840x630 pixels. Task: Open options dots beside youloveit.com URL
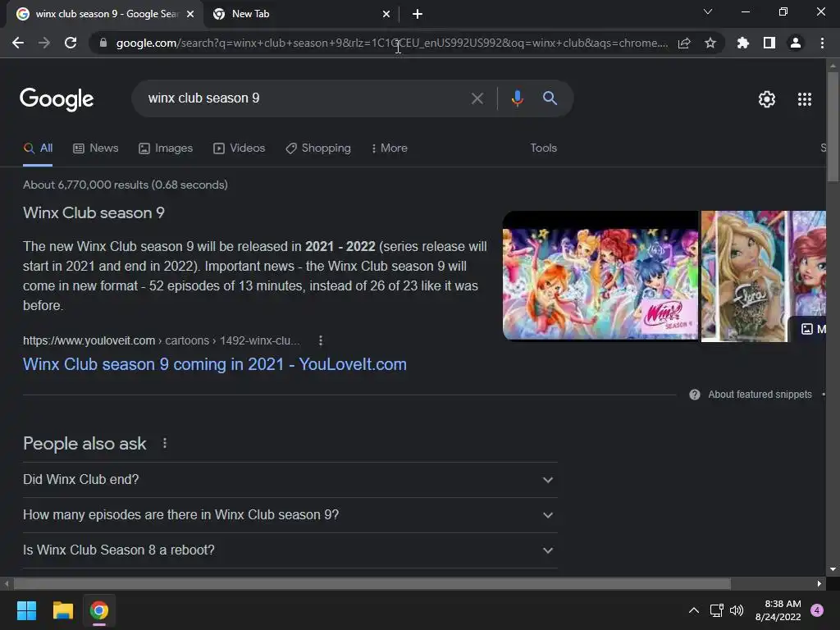point(321,340)
